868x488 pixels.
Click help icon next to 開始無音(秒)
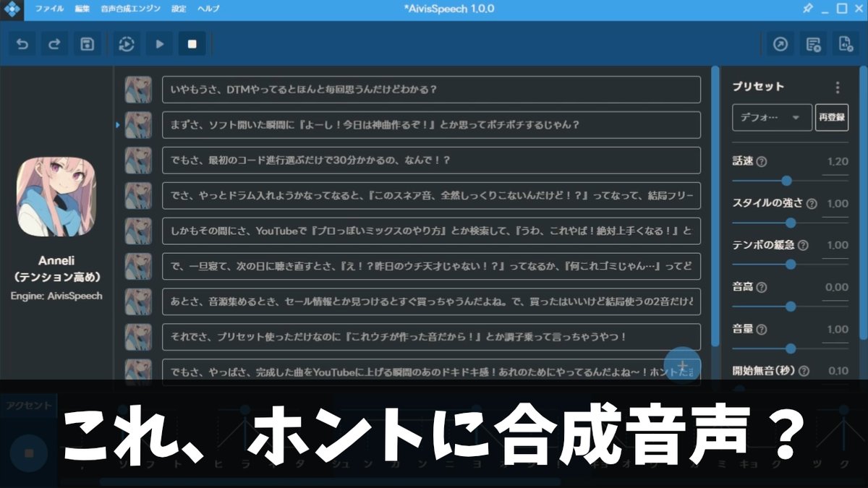[x=804, y=372]
